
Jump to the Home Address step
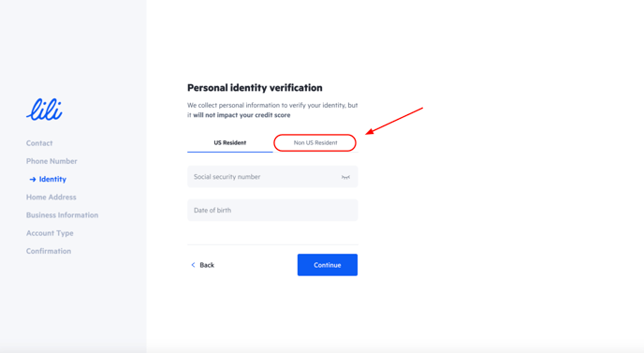[x=51, y=198]
